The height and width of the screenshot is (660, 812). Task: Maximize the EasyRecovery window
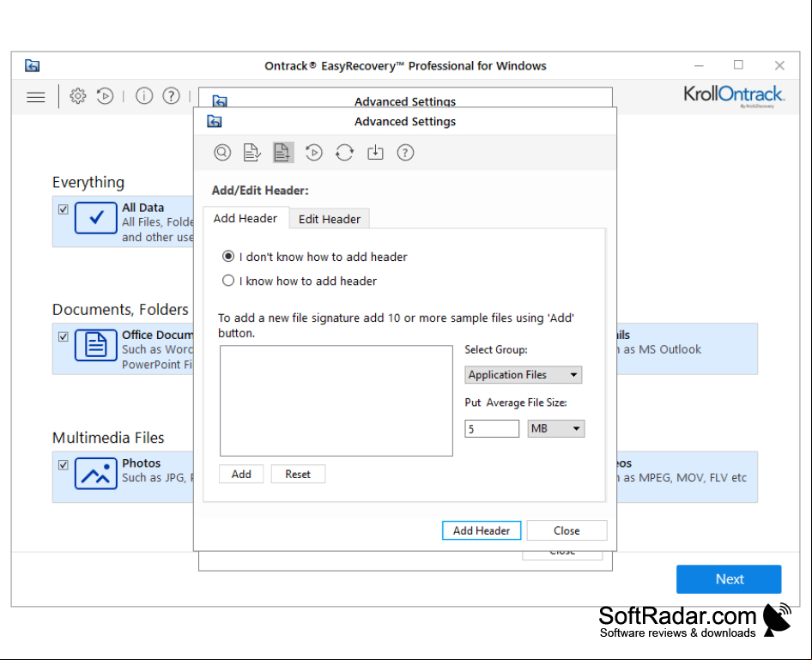tap(738, 64)
